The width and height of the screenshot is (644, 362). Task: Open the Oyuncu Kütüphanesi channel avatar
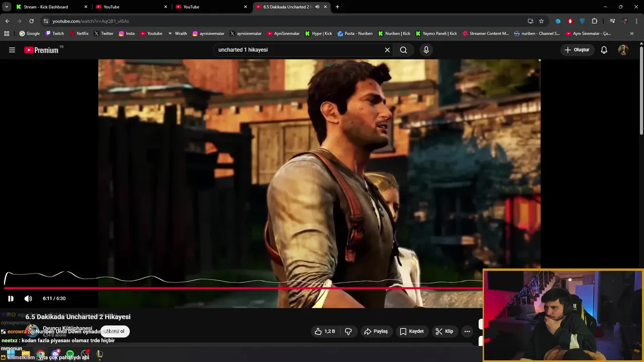[32, 331]
